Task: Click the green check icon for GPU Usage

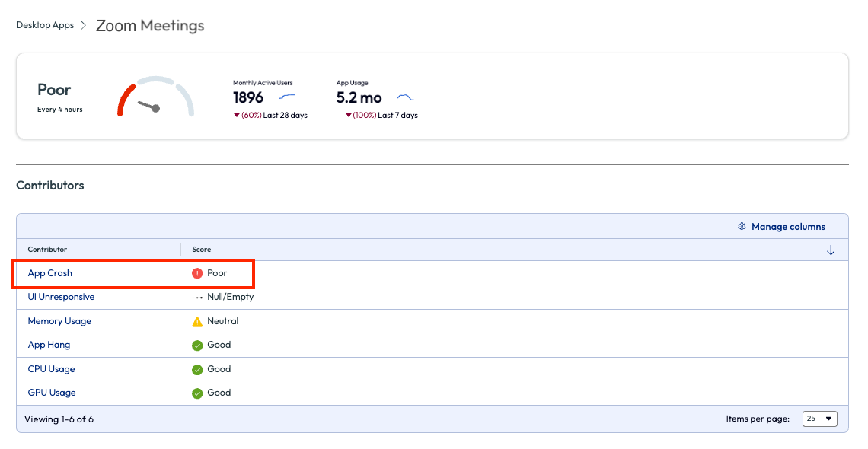Action: 197,393
